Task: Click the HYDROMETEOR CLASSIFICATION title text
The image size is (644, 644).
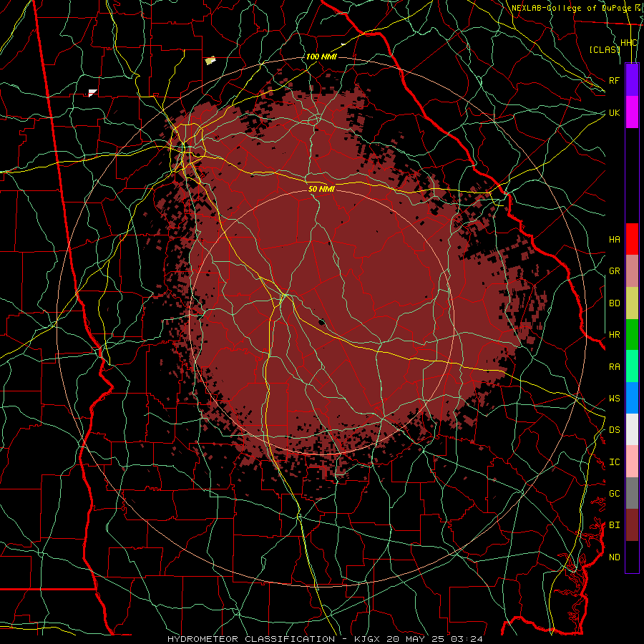Action: tap(251, 639)
